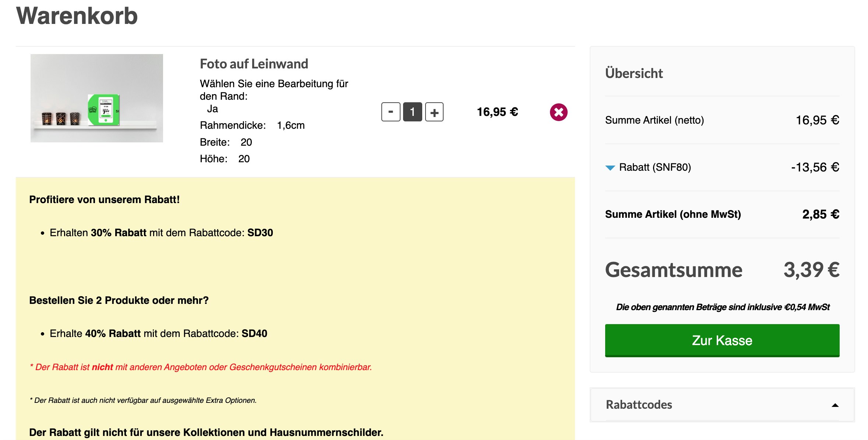Click the quantity field showing 1
868x440 pixels.
[x=412, y=112]
